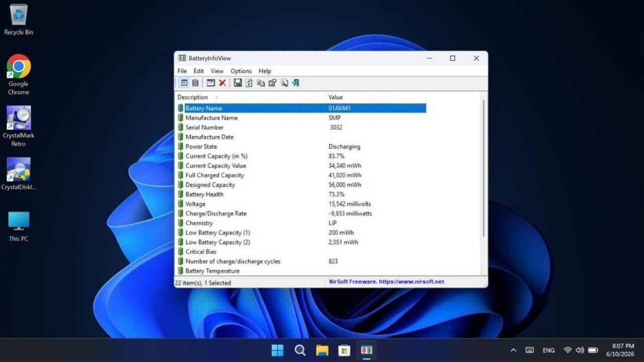644x362 pixels.
Task: Open the File menu
Action: (x=182, y=71)
